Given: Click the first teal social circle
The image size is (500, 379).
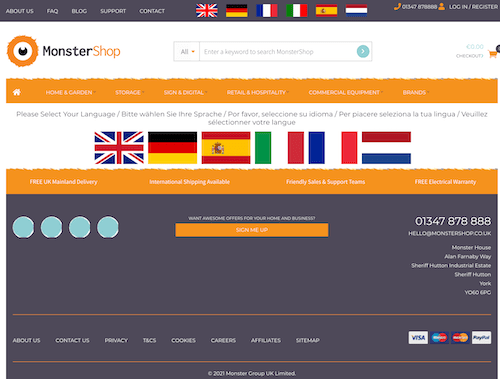Looking at the screenshot, I should click(x=23, y=227).
